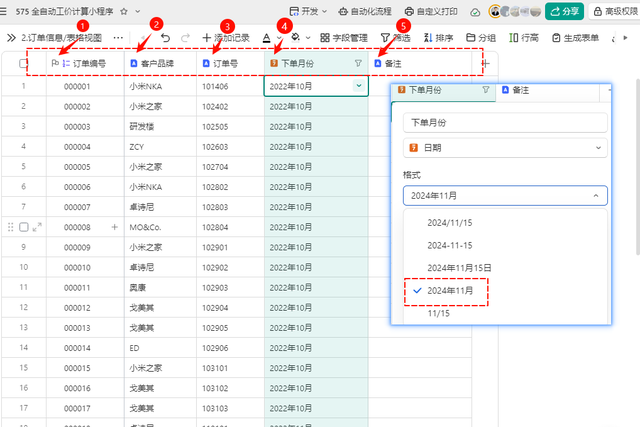Click 添加记录 to add a row
Viewport: 640px width, 427px height.
pos(226,38)
